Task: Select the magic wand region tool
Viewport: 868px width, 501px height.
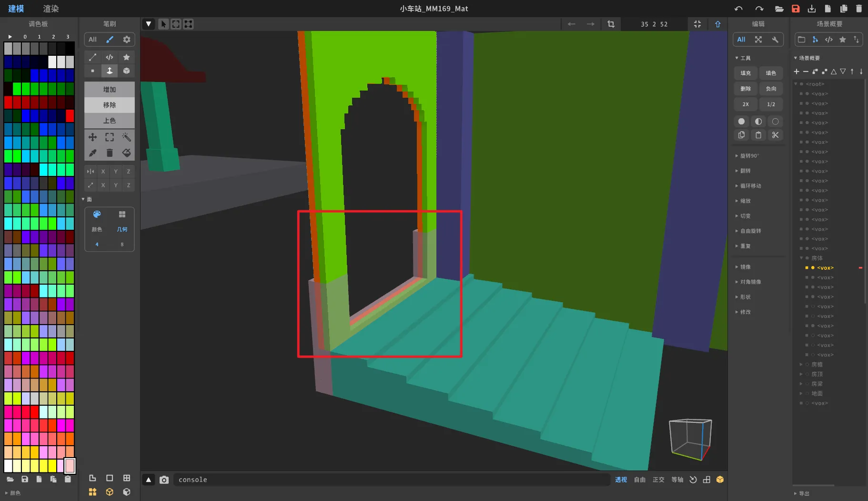Action: pos(126,137)
